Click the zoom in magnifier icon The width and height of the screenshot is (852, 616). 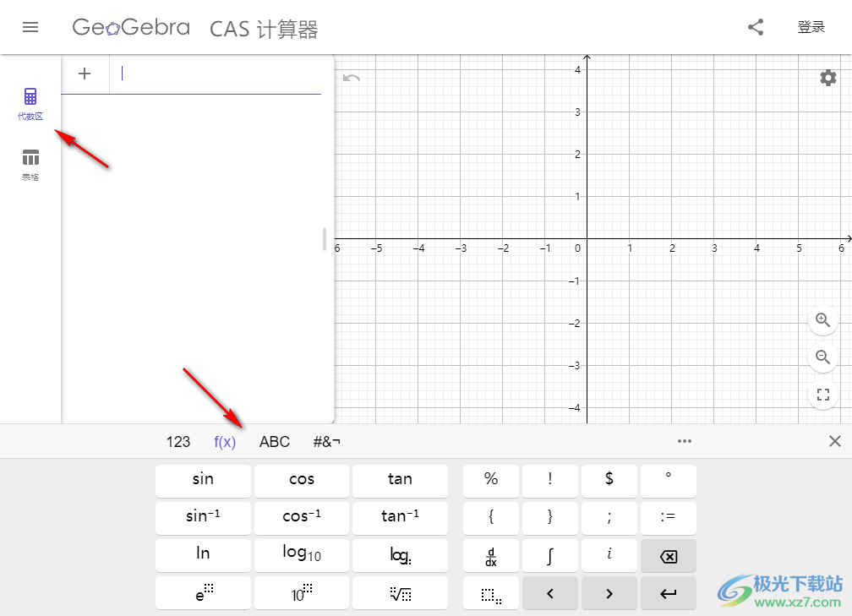[822, 320]
